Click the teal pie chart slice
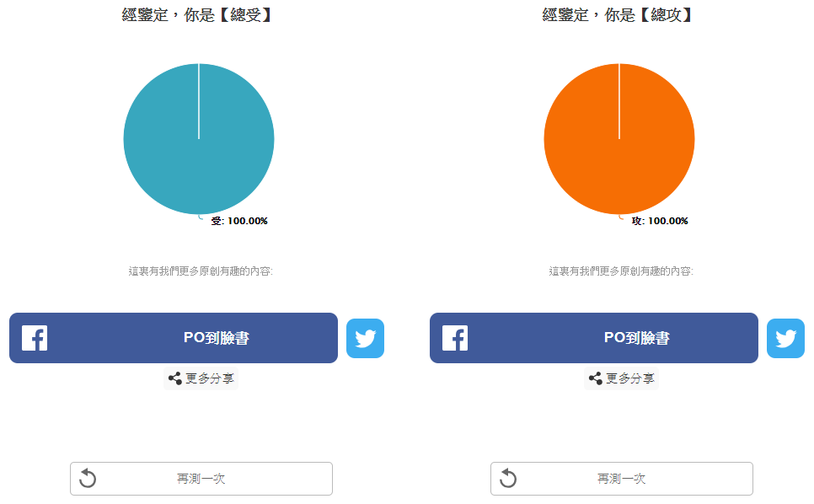The width and height of the screenshot is (814, 504). tap(199, 138)
